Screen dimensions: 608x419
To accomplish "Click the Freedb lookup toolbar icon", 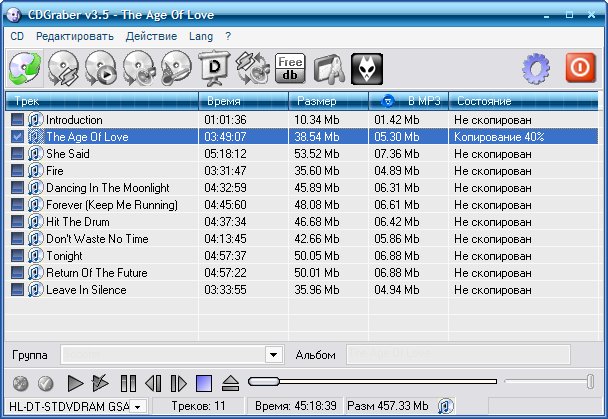I will [290, 67].
